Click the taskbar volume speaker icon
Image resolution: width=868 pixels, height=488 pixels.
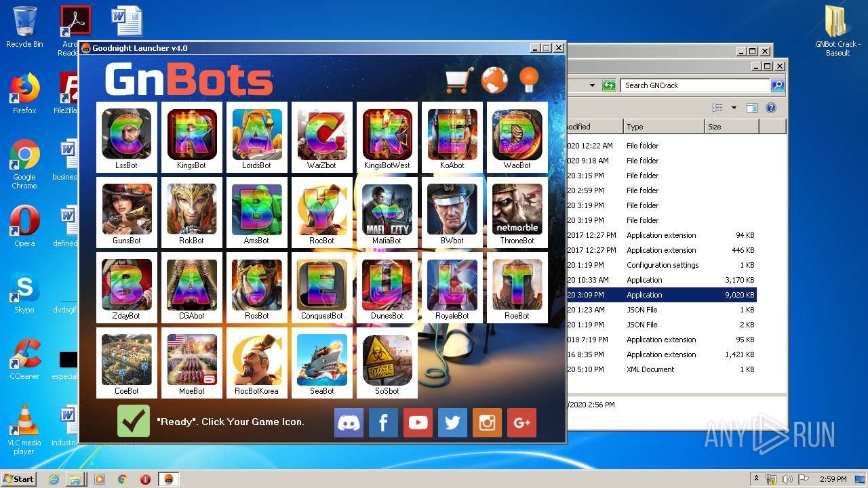(x=787, y=479)
